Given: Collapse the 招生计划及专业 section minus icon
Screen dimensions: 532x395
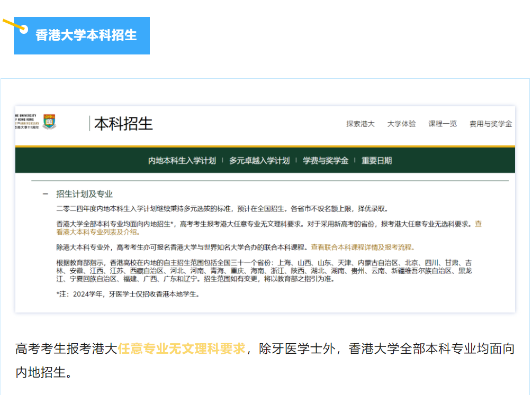Looking at the screenshot, I should [46, 194].
